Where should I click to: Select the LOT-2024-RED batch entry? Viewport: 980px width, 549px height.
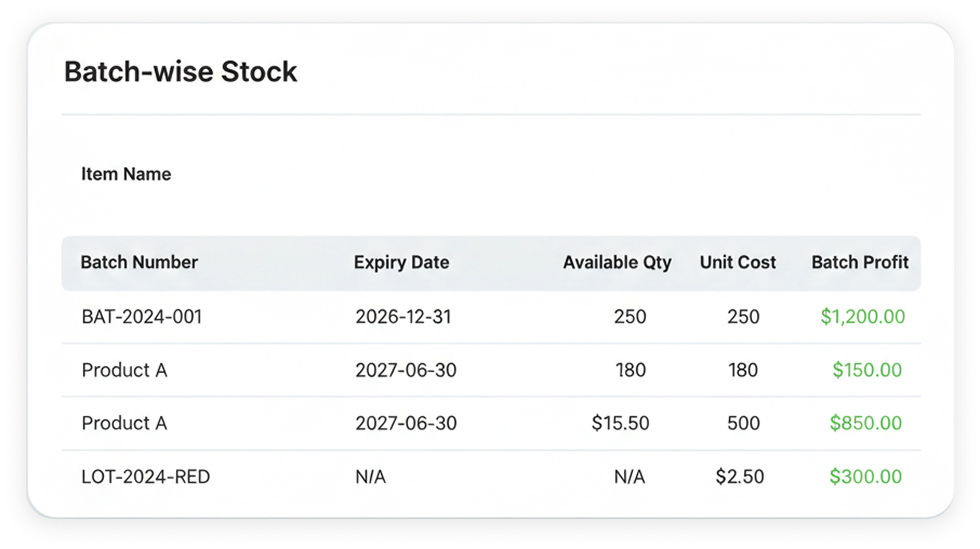146,477
